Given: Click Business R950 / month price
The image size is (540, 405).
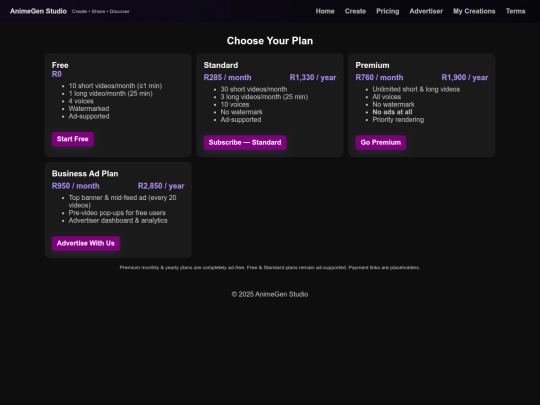Looking at the screenshot, I should 75,186.
